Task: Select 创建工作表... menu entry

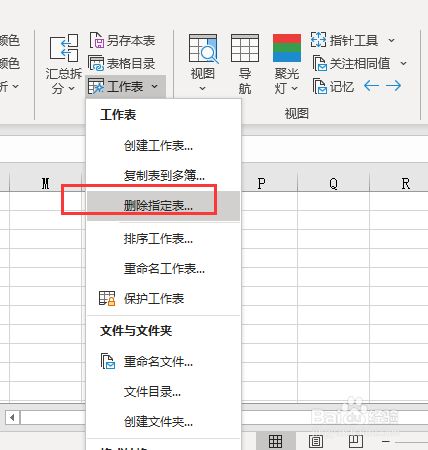Action: [x=163, y=146]
